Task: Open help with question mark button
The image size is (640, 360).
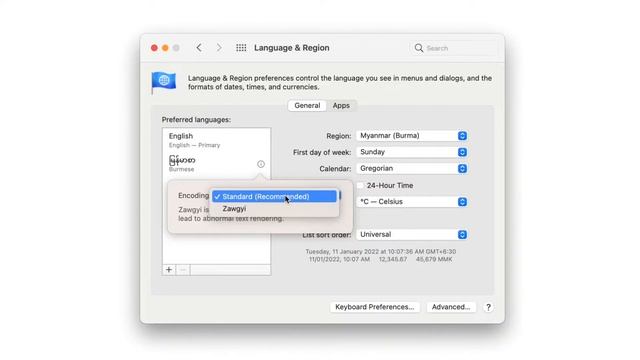Action: (x=488, y=307)
